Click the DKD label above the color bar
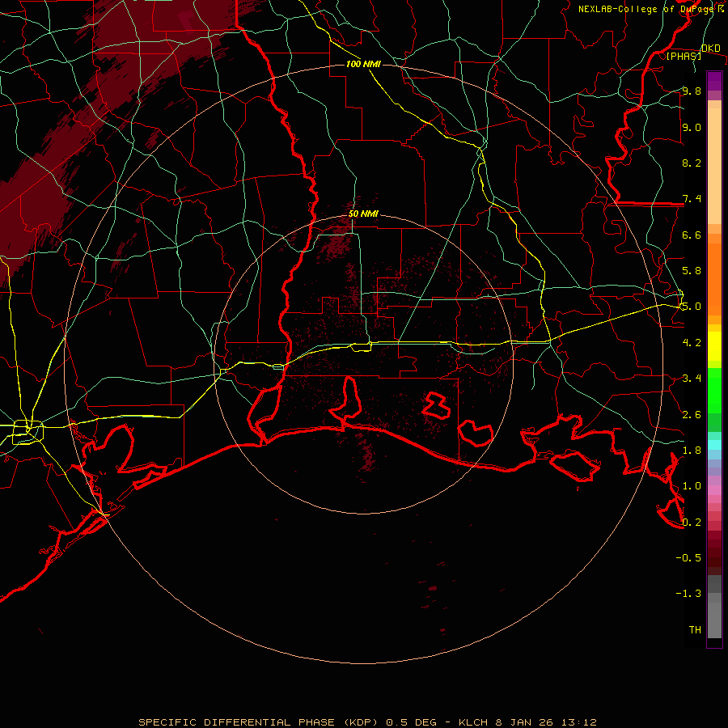The width and height of the screenshot is (728, 728). point(711,48)
